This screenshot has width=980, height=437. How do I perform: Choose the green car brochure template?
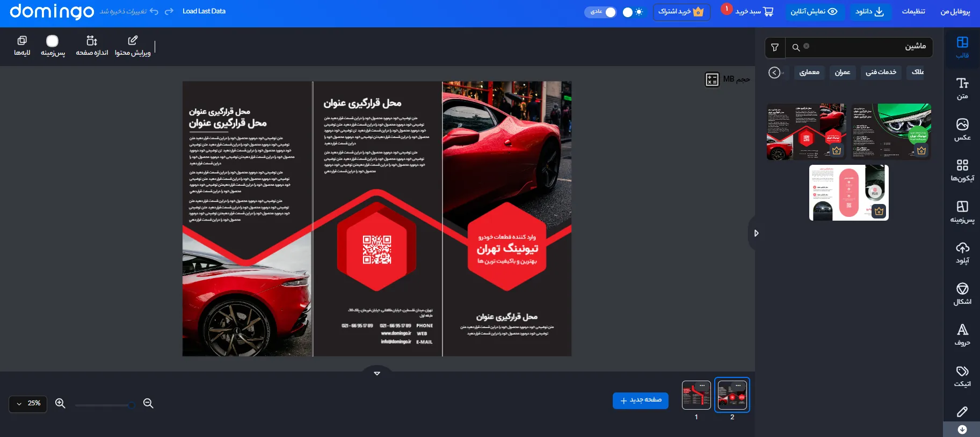click(x=891, y=132)
